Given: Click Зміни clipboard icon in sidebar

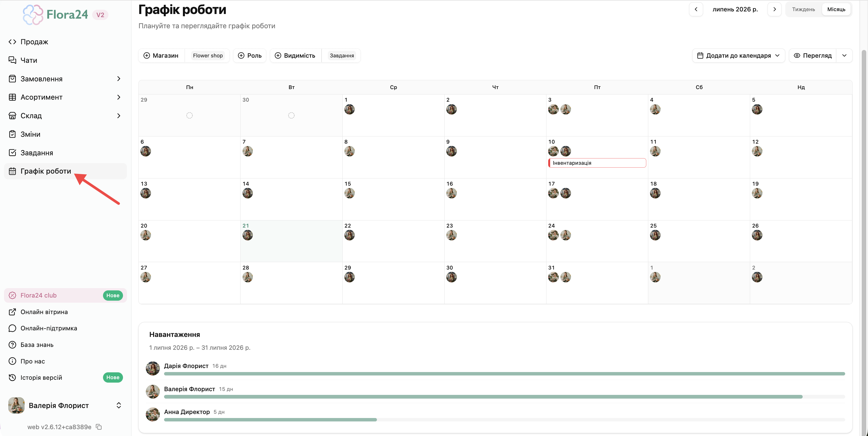Looking at the screenshot, I should tap(13, 134).
